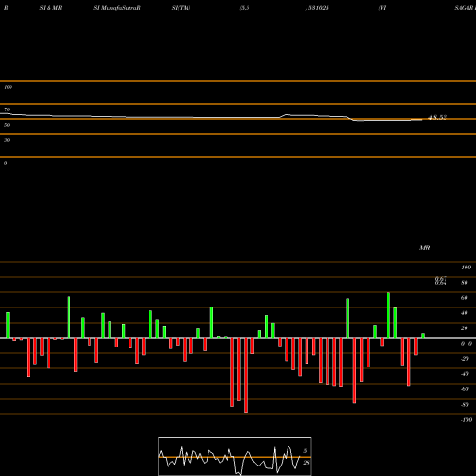Image resolution: width=476 pixels, height=476 pixels.
Task: Click the MR axis label 20
Action: pos(465,328)
